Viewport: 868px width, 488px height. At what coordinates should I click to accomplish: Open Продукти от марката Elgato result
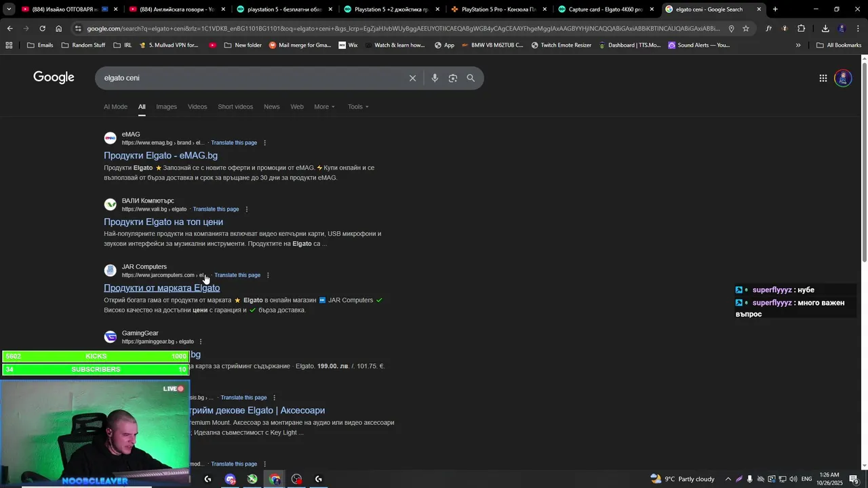(161, 288)
